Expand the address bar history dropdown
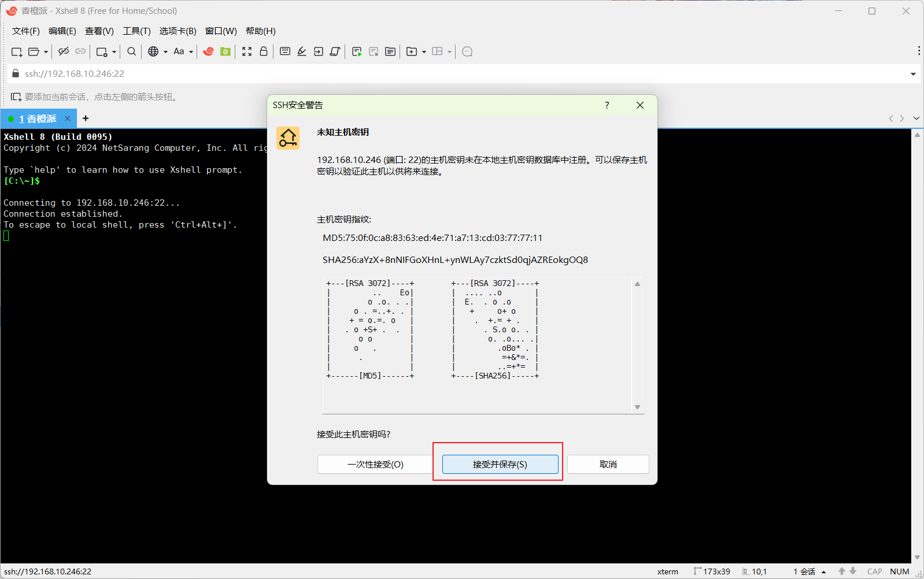This screenshot has height=579, width=924. click(914, 74)
